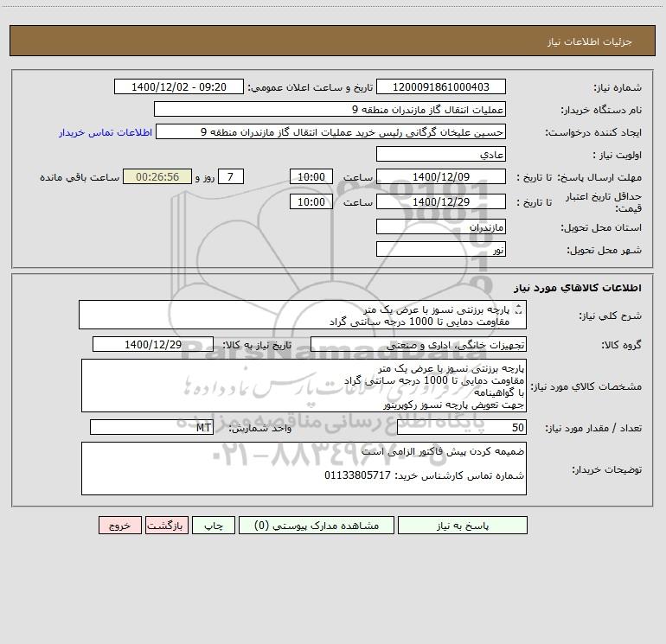This screenshot has width=666, height=644.
Task: Open اطلاعات تماس خریدار link
Action: coord(106,132)
